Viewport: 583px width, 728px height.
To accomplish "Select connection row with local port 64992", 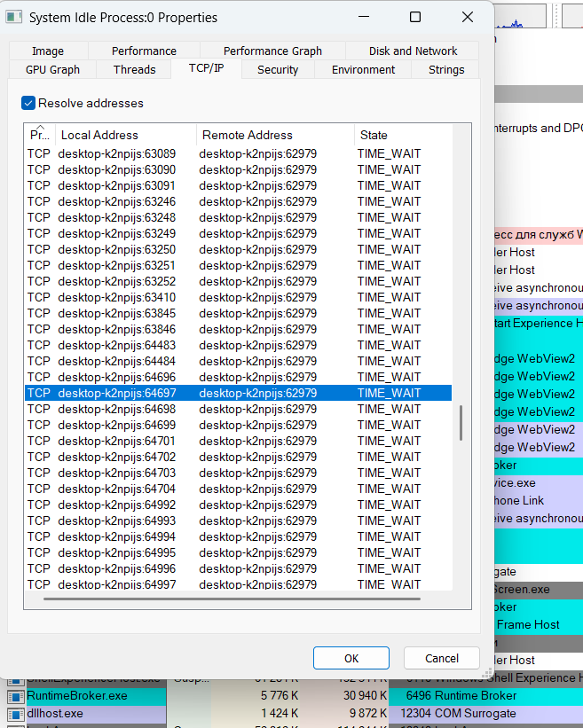I will point(239,505).
